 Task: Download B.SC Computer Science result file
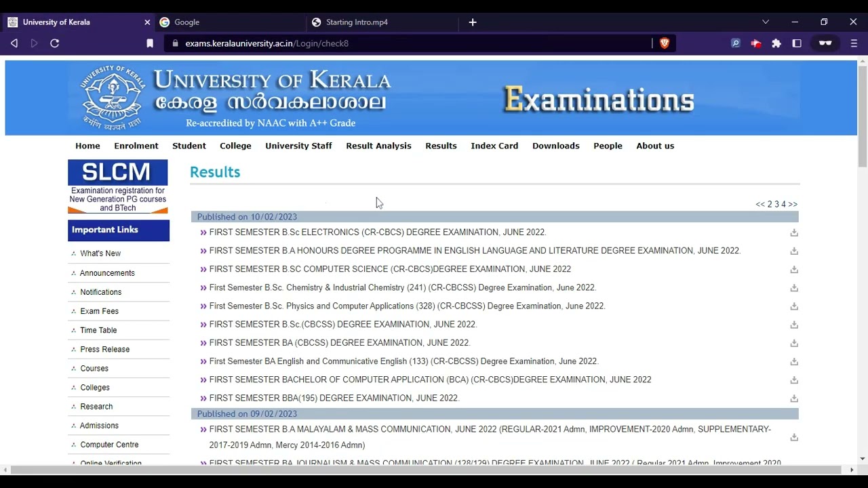[x=794, y=269]
